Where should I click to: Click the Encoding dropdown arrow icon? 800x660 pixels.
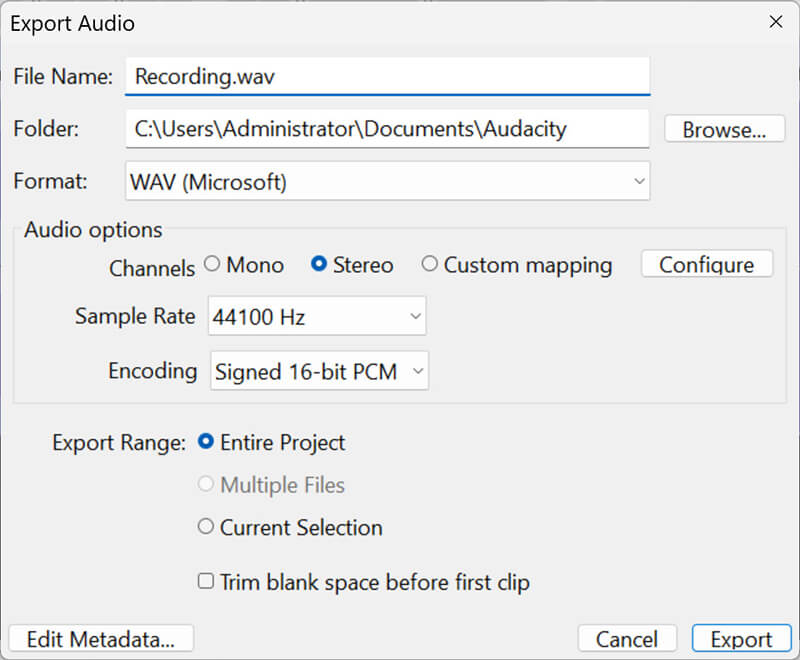[x=417, y=370]
